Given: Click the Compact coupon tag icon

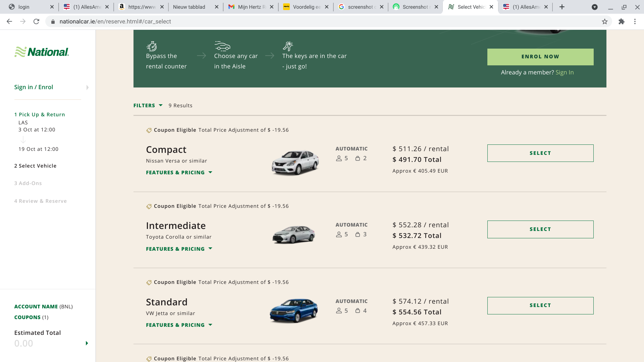Looking at the screenshot, I should coord(149,130).
